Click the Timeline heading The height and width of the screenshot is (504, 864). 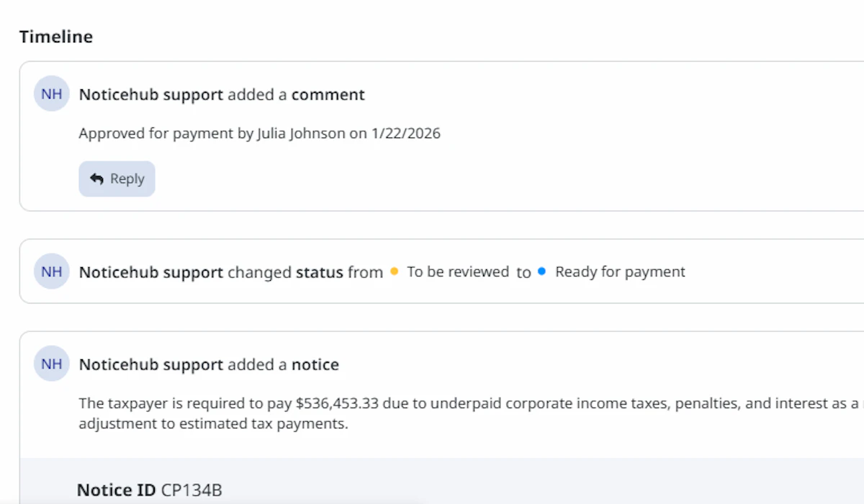(56, 37)
